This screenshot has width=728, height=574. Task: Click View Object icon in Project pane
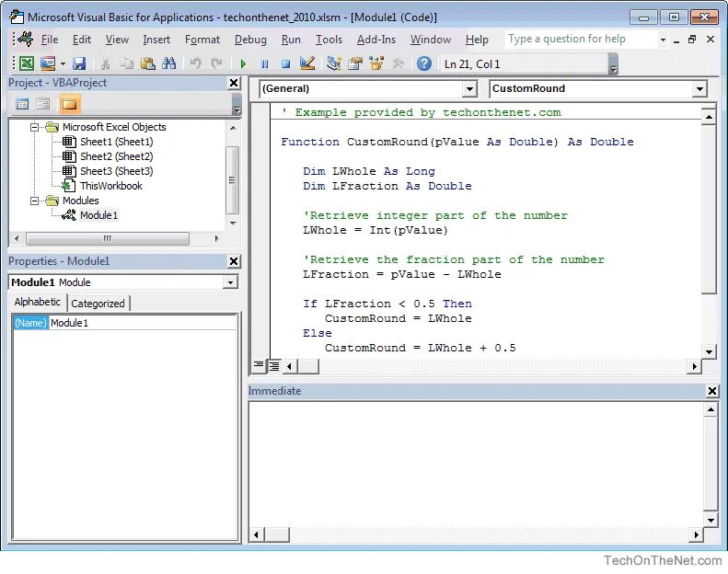tap(42, 103)
